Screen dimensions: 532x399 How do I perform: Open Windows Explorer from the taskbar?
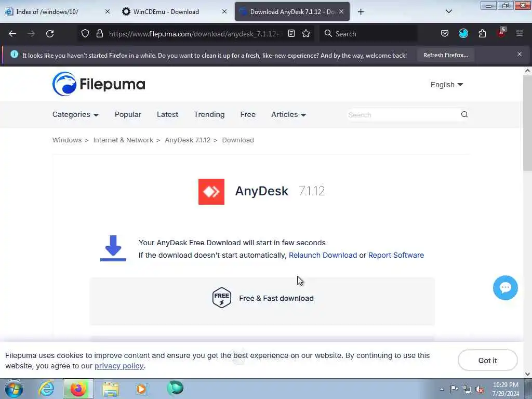(111, 389)
